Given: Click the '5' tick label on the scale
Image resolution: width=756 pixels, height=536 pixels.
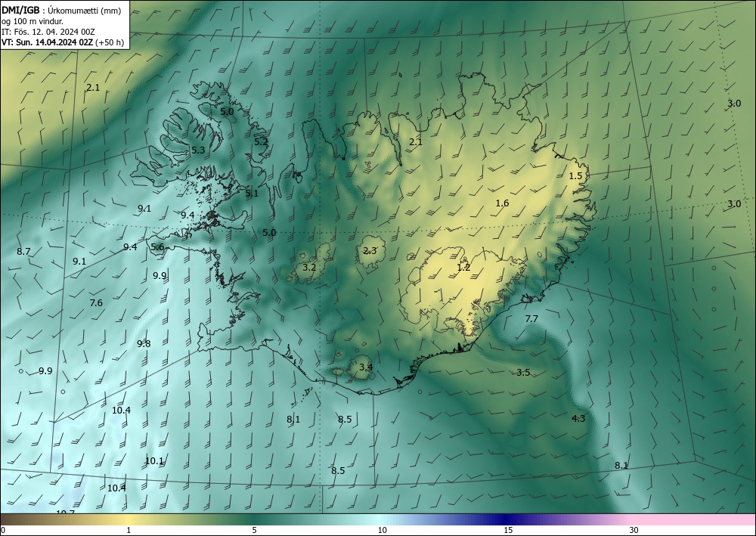Looking at the screenshot, I should (254, 531).
